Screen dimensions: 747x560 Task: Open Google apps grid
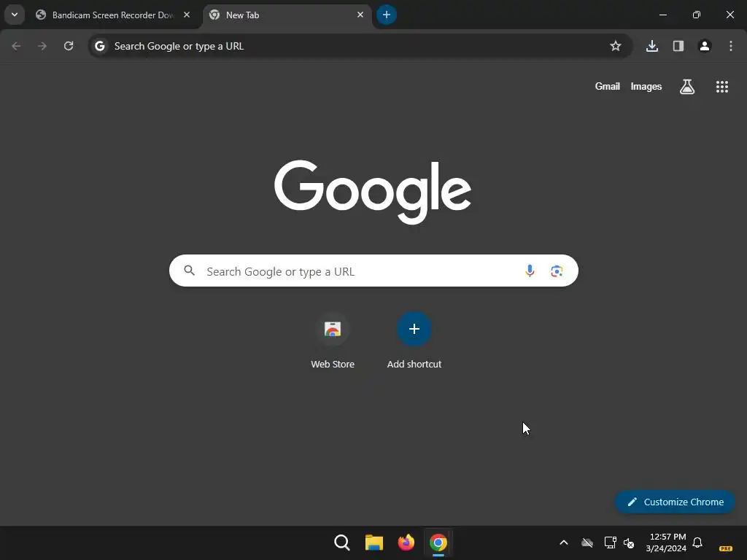coord(721,87)
